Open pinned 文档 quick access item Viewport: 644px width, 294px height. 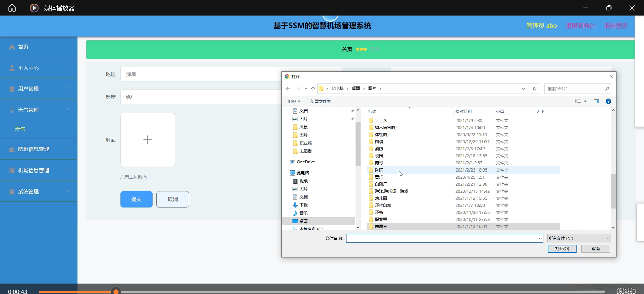(300, 111)
